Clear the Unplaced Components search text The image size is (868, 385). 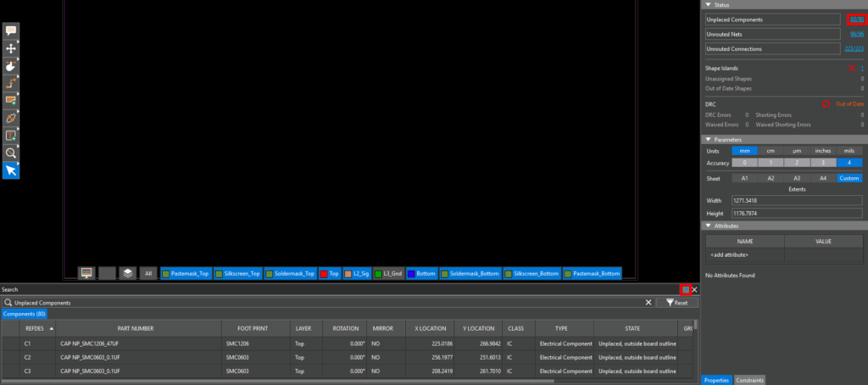point(648,303)
